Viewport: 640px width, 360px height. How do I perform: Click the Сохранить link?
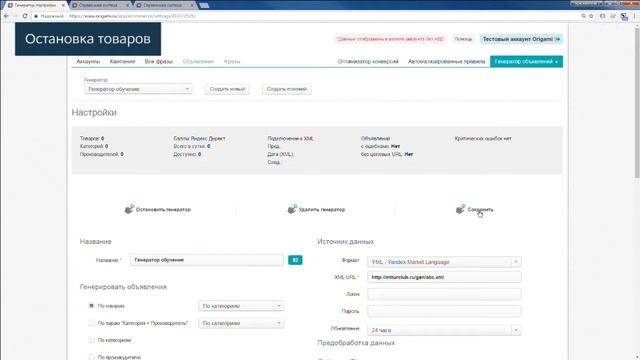pyautogui.click(x=480, y=209)
